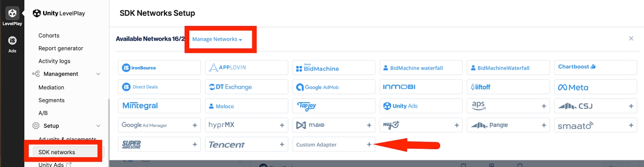Add the aps network with plus
This screenshot has height=167, width=644.
(x=544, y=106)
